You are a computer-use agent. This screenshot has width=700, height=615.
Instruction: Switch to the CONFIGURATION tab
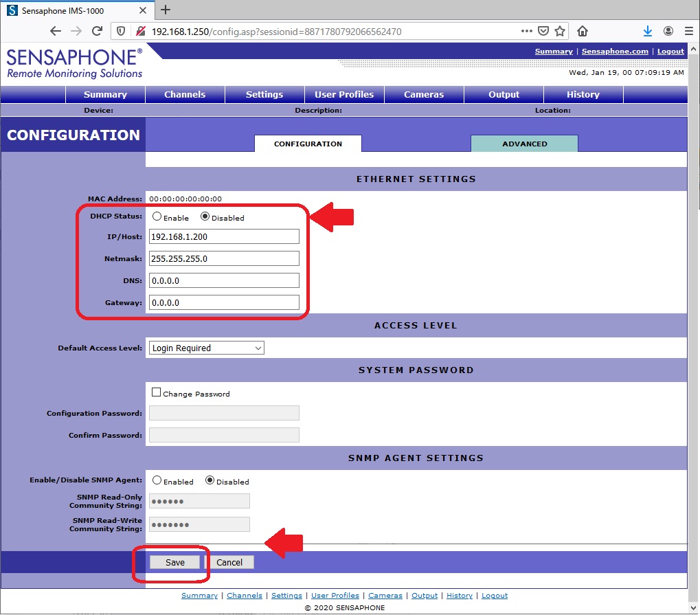(x=308, y=144)
